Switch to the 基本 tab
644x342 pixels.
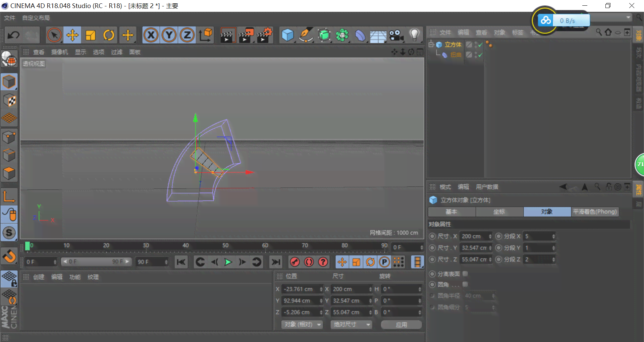[451, 212]
